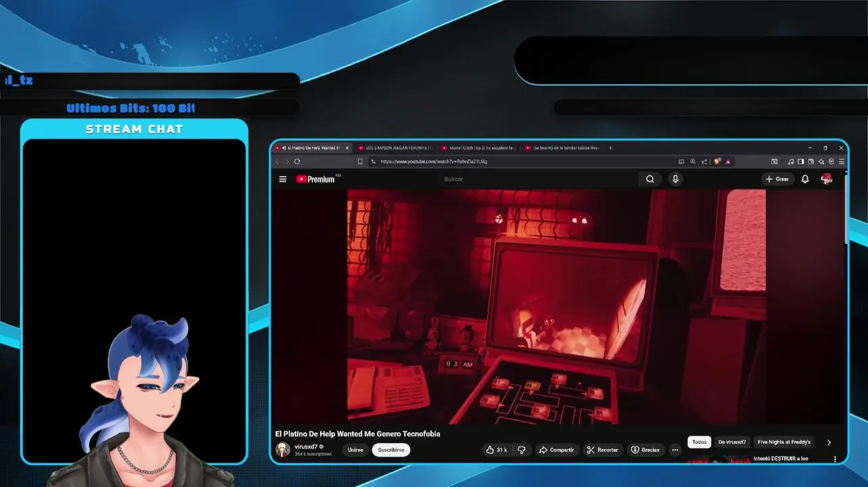Viewport: 868px width, 487px height.
Task: Open the browser music playlist icon
Action: tap(791, 162)
